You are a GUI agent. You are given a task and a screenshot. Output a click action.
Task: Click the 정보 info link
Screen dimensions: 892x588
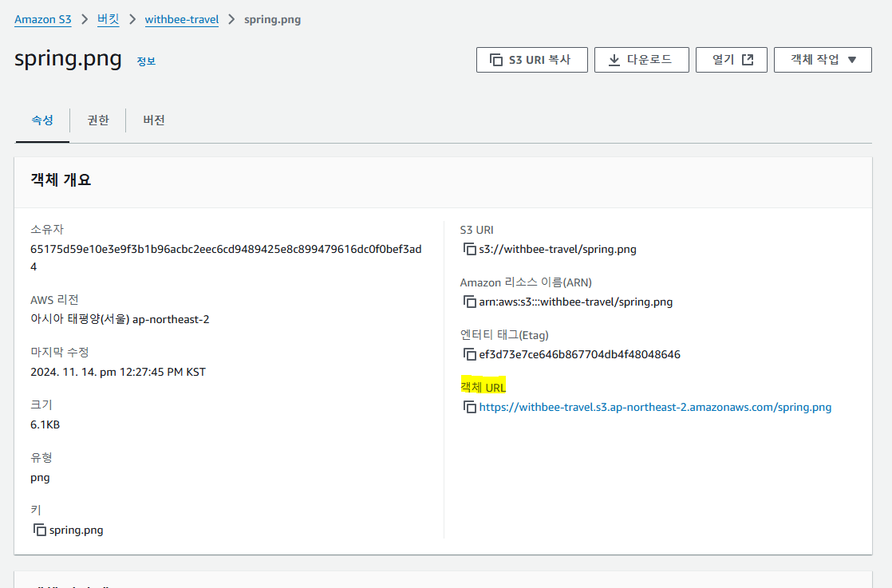[x=146, y=61]
